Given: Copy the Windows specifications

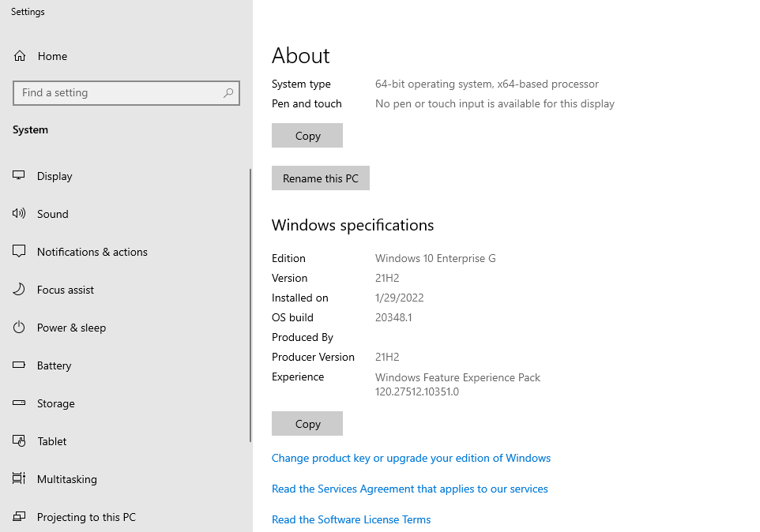Looking at the screenshot, I should (307, 424).
